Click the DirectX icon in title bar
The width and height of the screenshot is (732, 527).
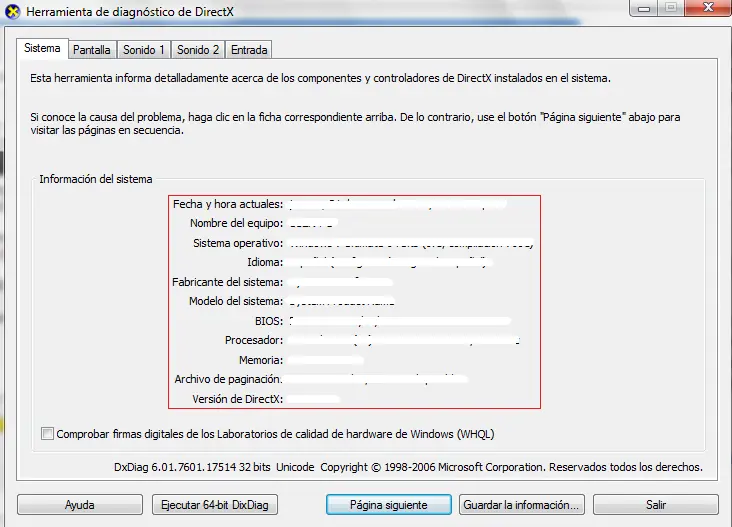(x=13, y=11)
